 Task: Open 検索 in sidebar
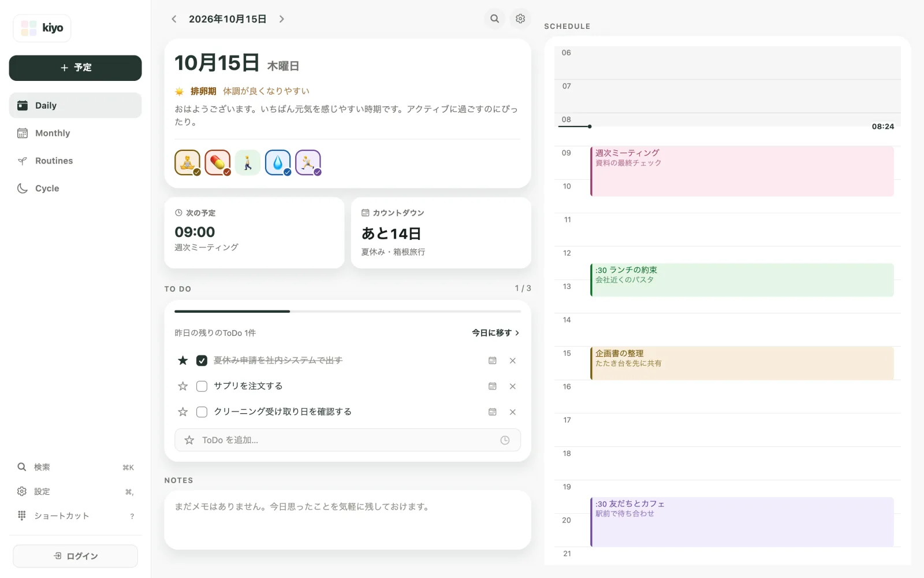tap(75, 467)
